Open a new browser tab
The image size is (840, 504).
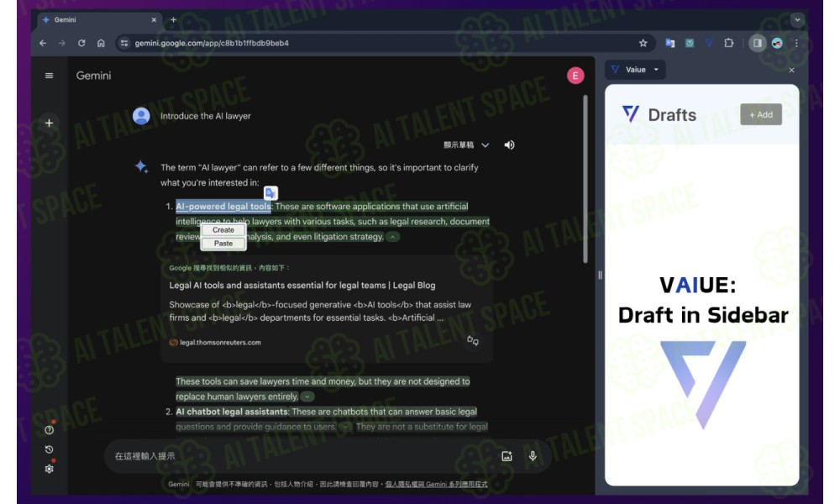point(173,20)
